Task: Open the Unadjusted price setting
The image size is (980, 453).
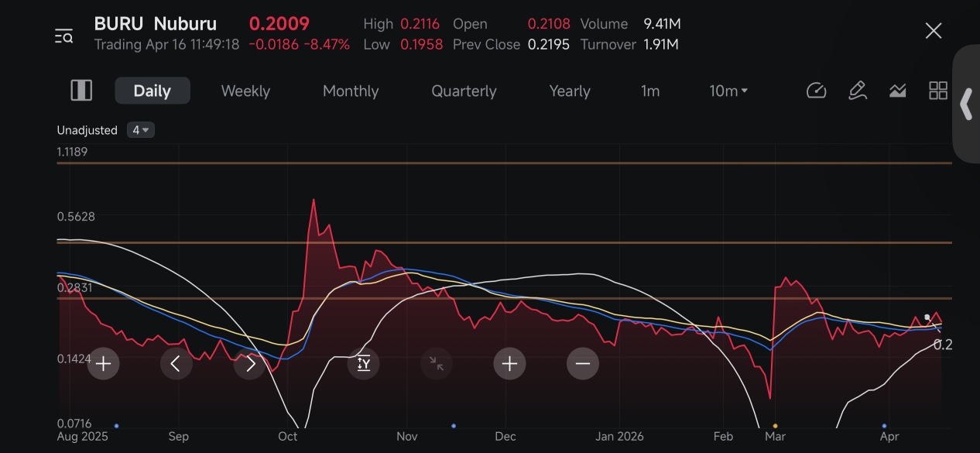Action: pyautogui.click(x=87, y=130)
